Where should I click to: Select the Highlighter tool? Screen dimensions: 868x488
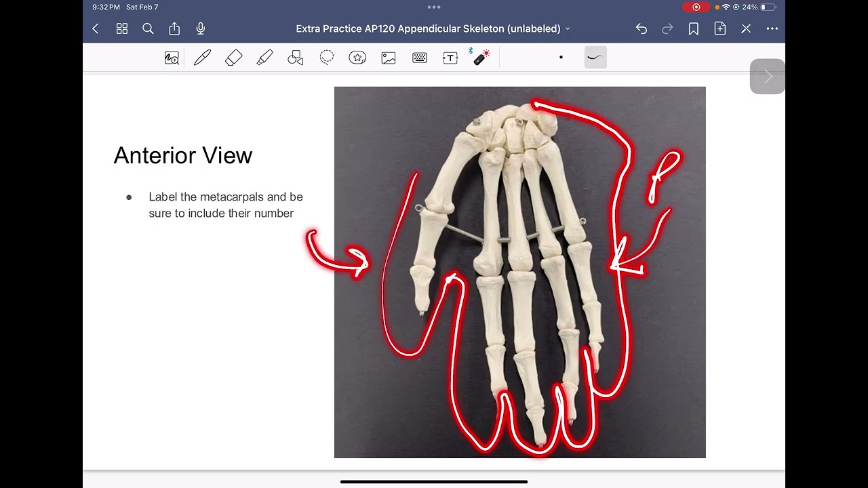pos(264,58)
